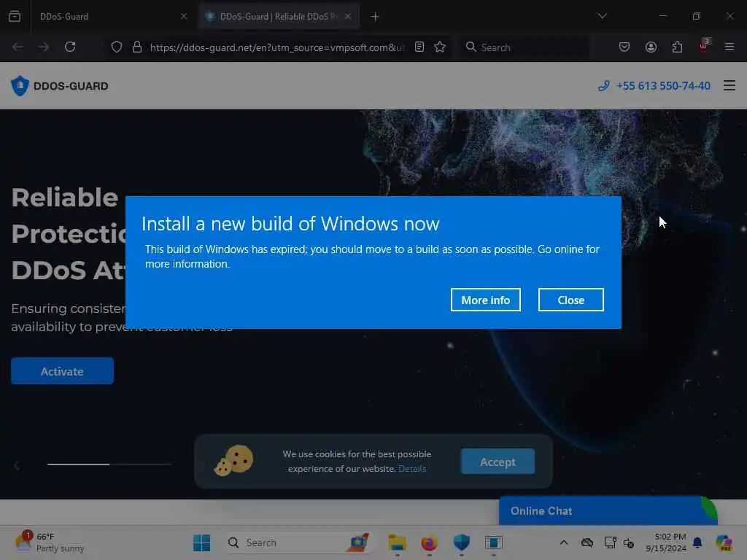Open File Explorer from taskbar
This screenshot has width=747, height=560.
398,542
